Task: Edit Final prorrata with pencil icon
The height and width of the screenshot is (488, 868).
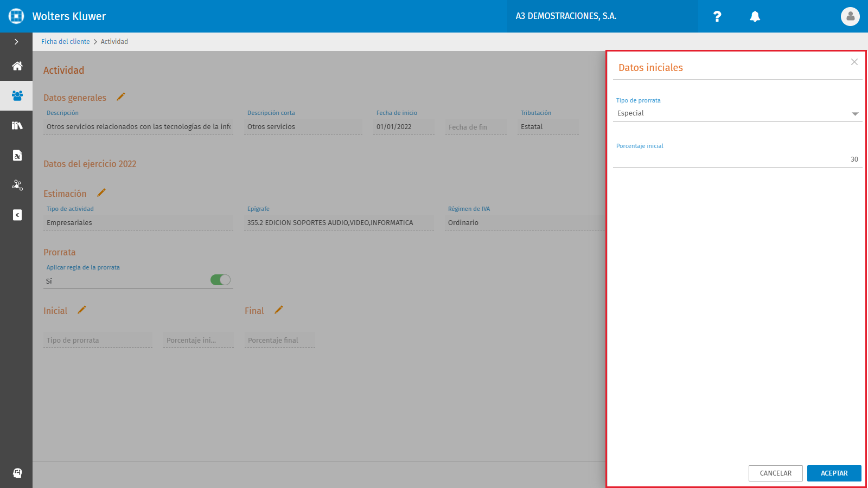Action: [x=279, y=310]
